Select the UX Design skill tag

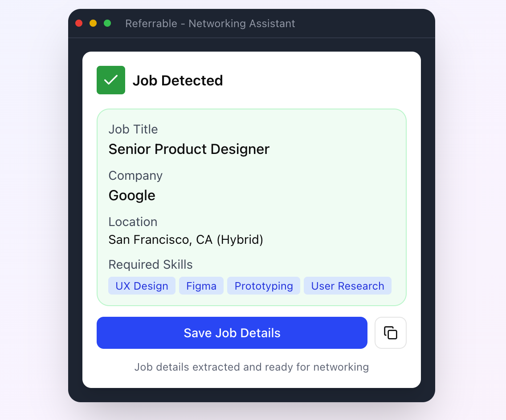pos(142,286)
